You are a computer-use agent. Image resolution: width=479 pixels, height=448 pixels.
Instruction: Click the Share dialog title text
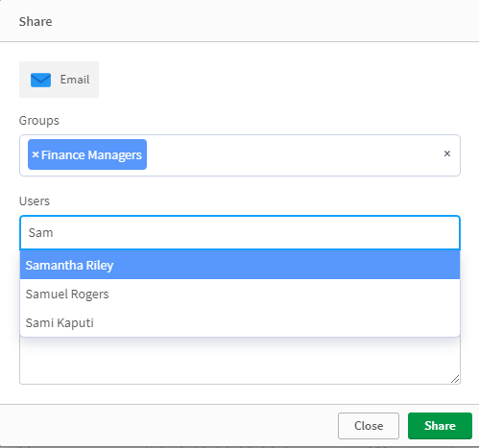click(x=36, y=21)
